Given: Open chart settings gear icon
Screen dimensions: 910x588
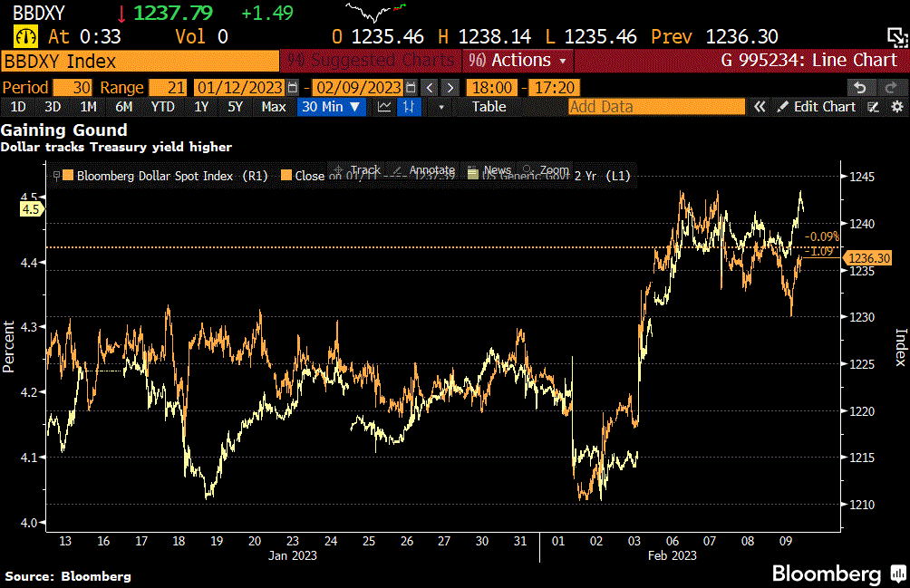Looking at the screenshot, I should tap(897, 107).
